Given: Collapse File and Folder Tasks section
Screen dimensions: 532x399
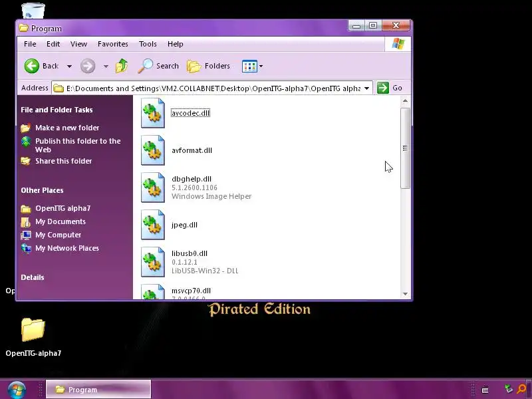Looking at the screenshot, I should [x=57, y=110].
